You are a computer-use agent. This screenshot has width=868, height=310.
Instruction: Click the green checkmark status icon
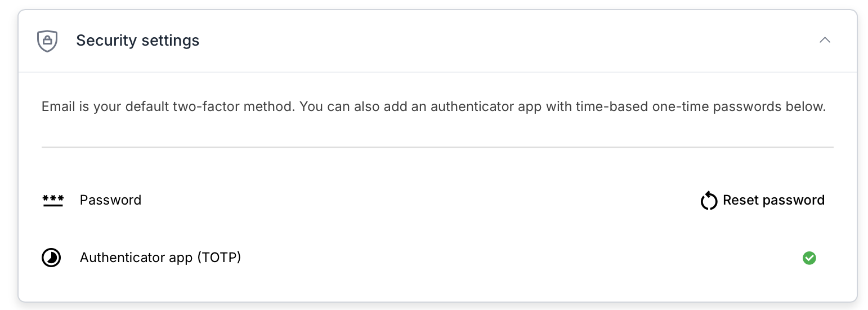(809, 258)
